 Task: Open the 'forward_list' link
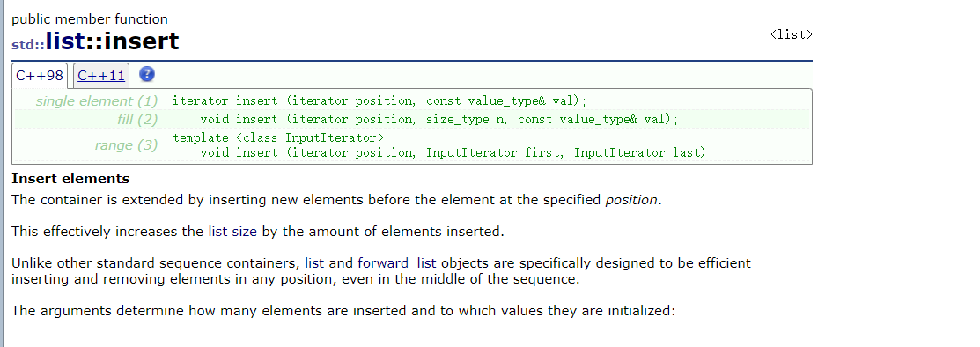click(x=397, y=263)
